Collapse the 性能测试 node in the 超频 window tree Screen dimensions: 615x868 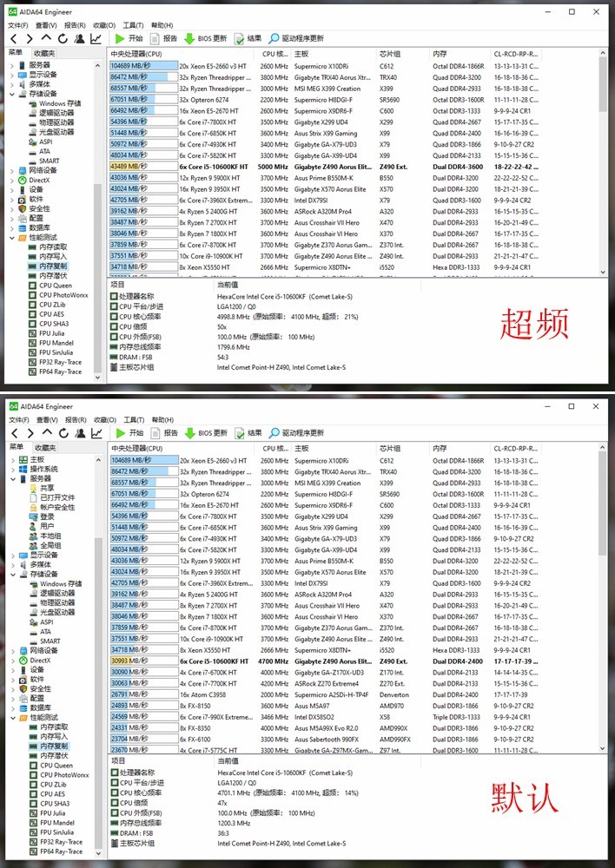(x=12, y=238)
